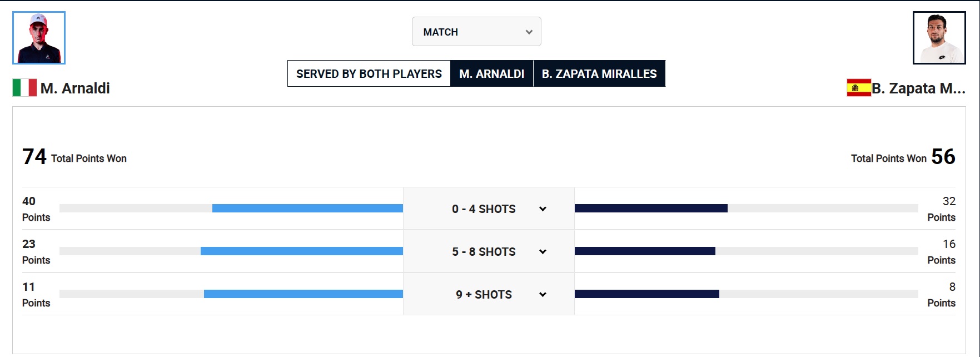Click the Spanish flag icon

(x=858, y=88)
